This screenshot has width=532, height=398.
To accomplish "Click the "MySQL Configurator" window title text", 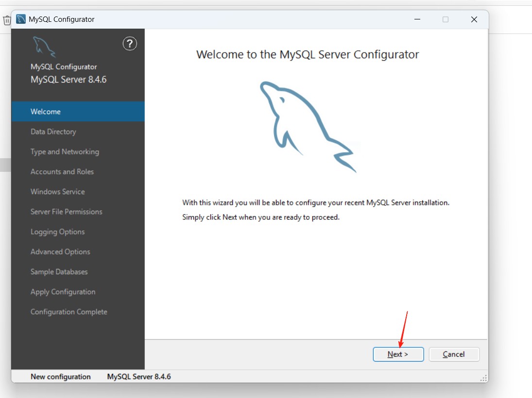I will click(x=61, y=19).
